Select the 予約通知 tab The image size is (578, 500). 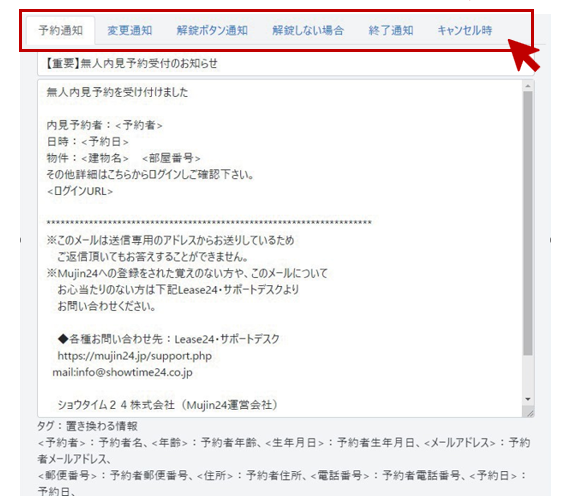tap(60, 30)
